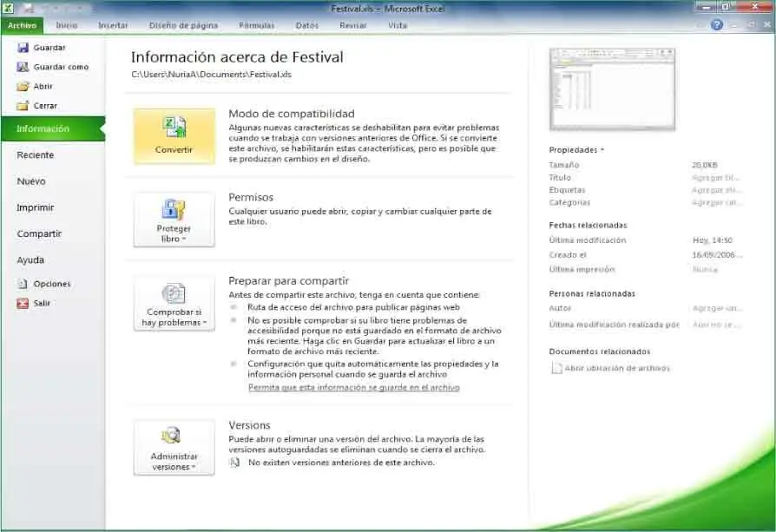The height and width of the screenshot is (532, 776).
Task: Click the Administrar versiones icon
Action: click(171, 436)
